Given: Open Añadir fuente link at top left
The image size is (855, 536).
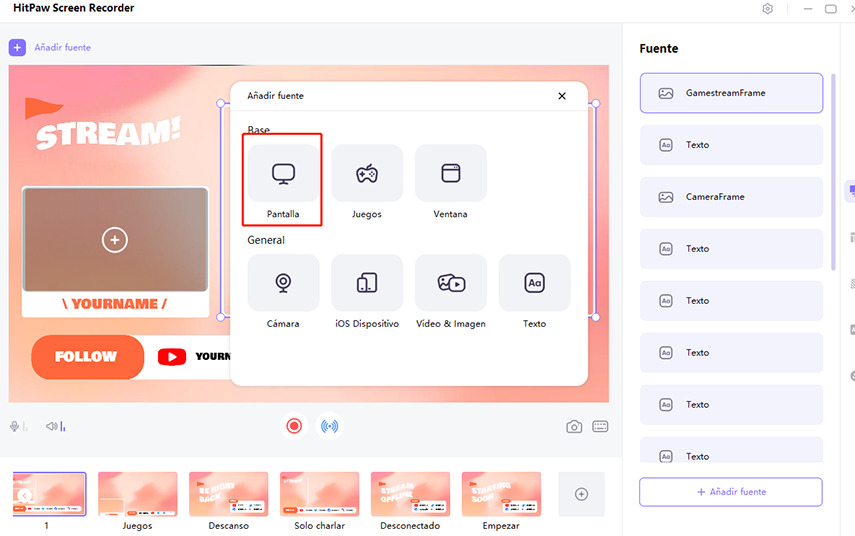Looking at the screenshot, I should coord(63,47).
